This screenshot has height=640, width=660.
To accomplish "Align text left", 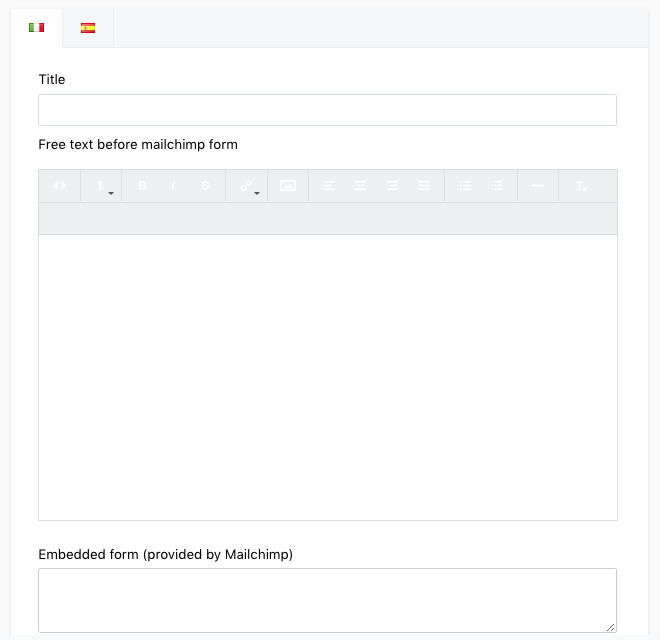I will click(x=329, y=186).
